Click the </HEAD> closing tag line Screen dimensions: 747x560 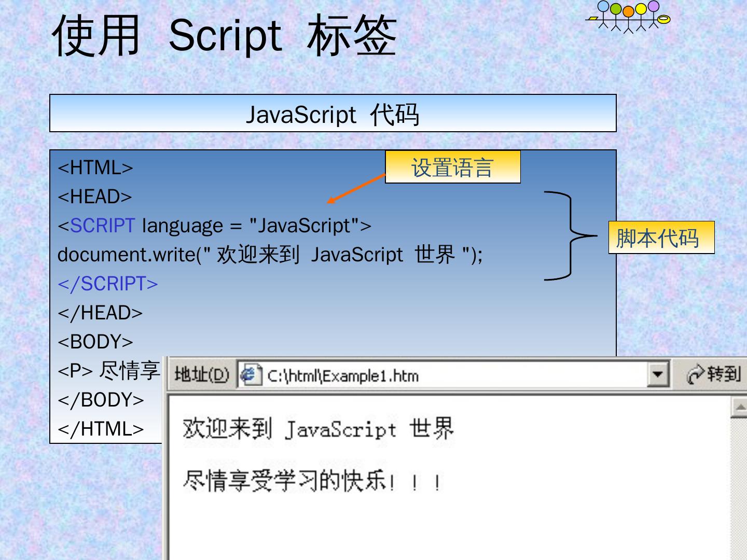point(100,313)
